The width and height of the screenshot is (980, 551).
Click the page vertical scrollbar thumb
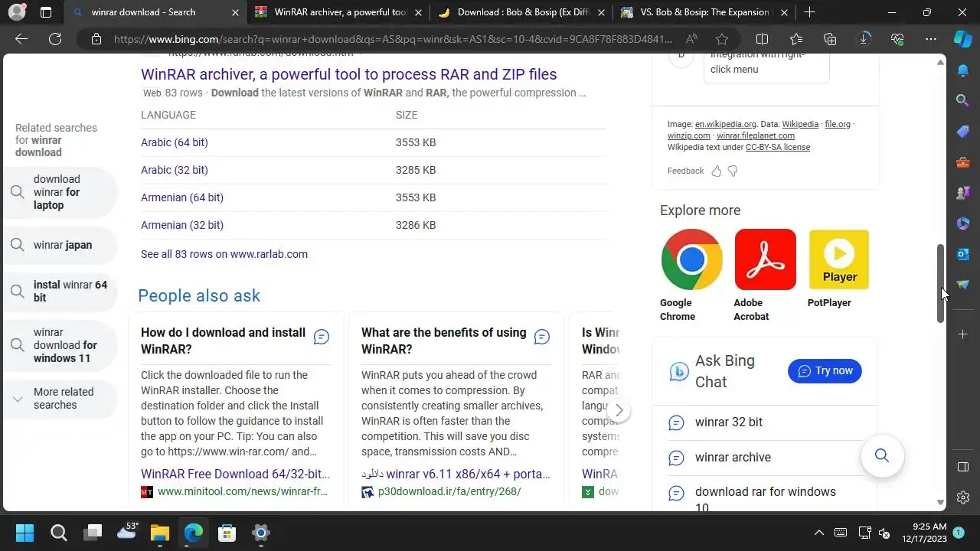tap(941, 284)
